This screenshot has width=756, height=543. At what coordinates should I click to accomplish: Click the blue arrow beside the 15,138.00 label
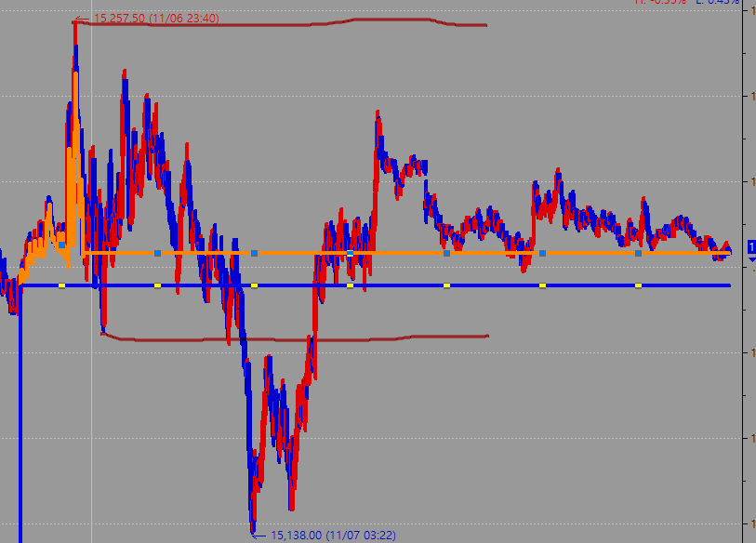[x=260, y=535]
